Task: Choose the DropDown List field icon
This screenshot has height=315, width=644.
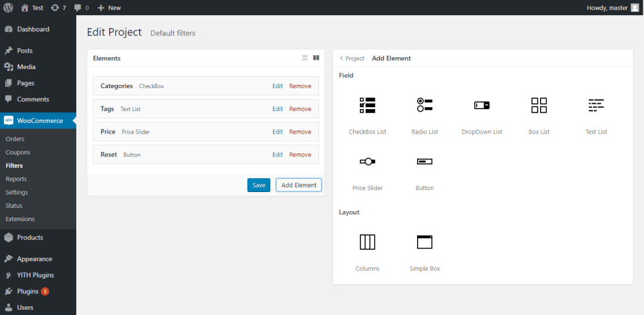Action: click(x=482, y=105)
